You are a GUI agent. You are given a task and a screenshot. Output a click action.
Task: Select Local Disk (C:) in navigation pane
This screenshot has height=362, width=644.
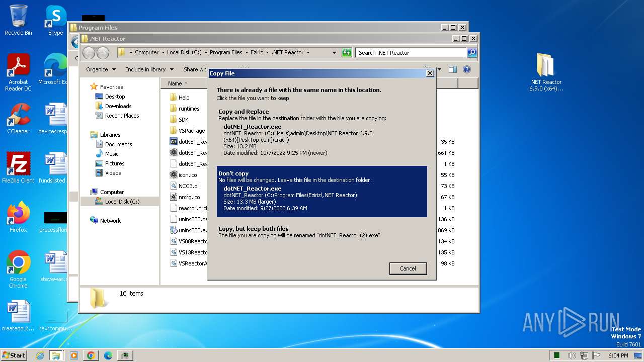[120, 202]
